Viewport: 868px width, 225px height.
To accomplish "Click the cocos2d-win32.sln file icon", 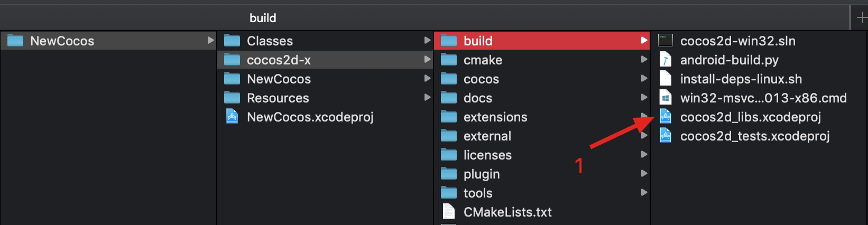I will [666, 41].
